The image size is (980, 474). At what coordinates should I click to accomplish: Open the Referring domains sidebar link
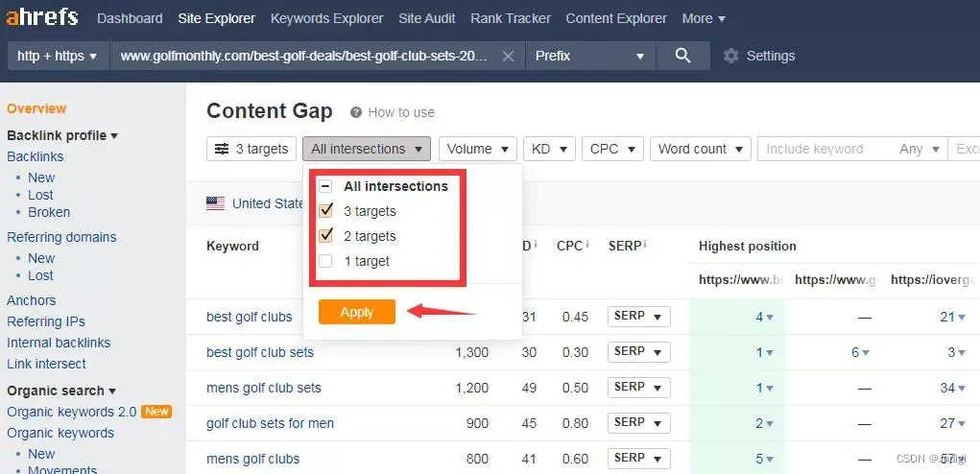coord(61,237)
